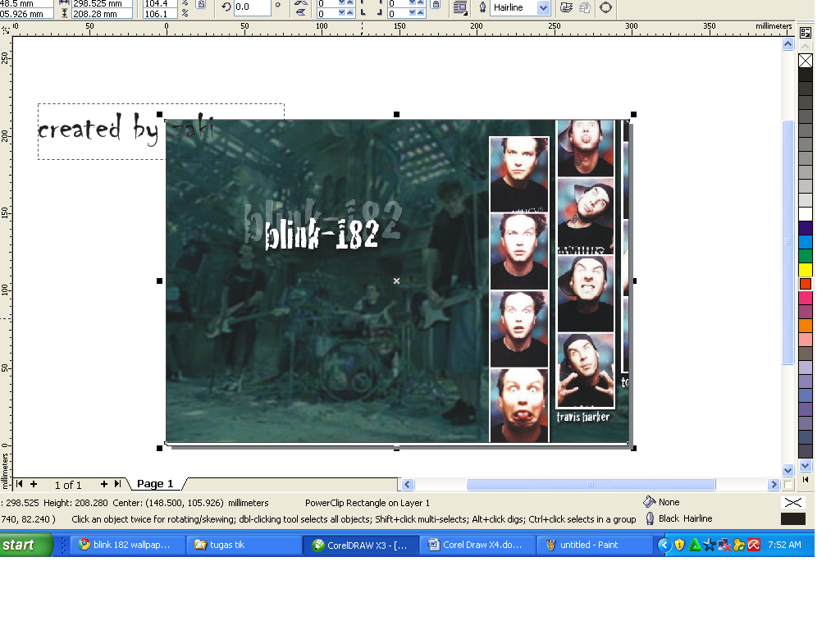Click the red Avira umbrella tray icon
The width and height of the screenshot is (840, 630).
[x=754, y=545]
